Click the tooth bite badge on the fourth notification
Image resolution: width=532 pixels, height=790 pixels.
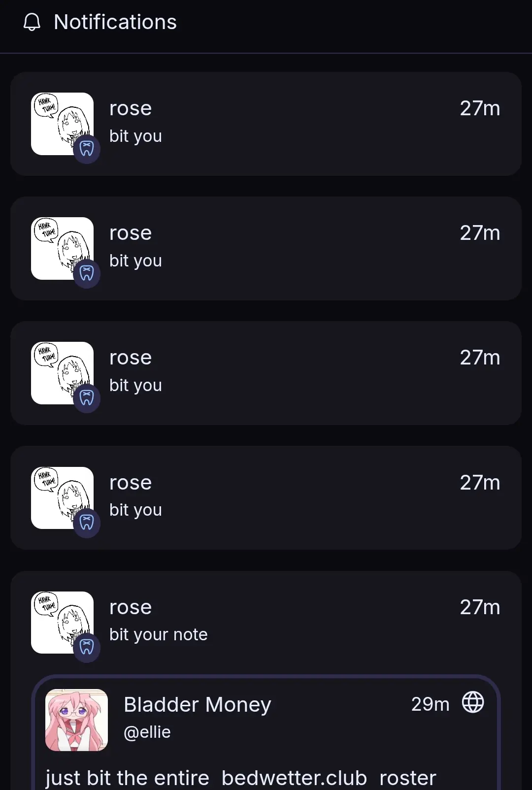[x=87, y=523]
